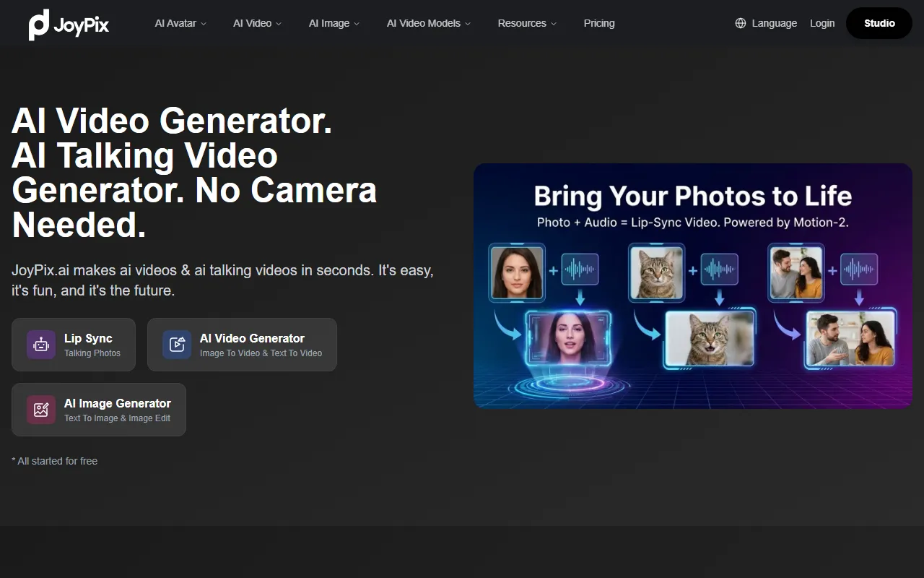Screen dimensions: 924x578
Task: Open the AI Video Models menu
Action: (428, 23)
